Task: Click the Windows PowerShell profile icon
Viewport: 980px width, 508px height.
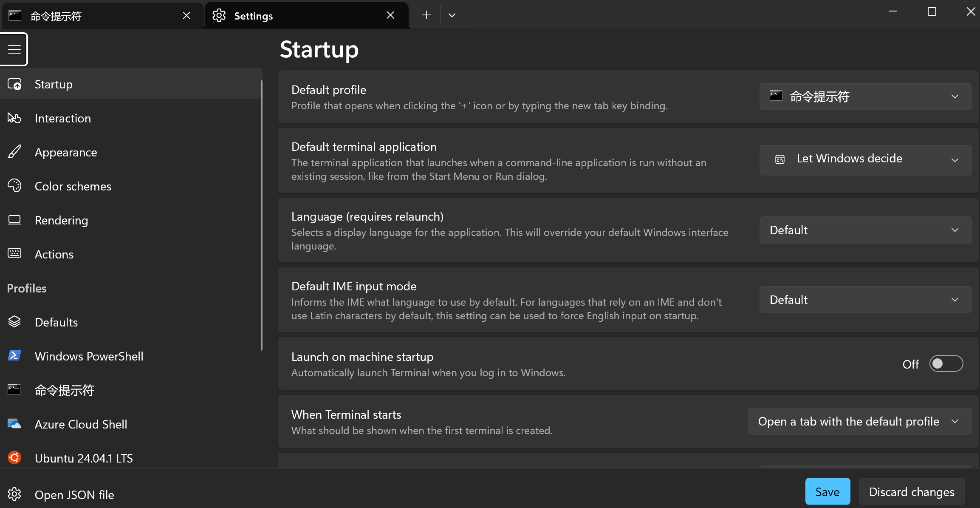Action: point(14,356)
